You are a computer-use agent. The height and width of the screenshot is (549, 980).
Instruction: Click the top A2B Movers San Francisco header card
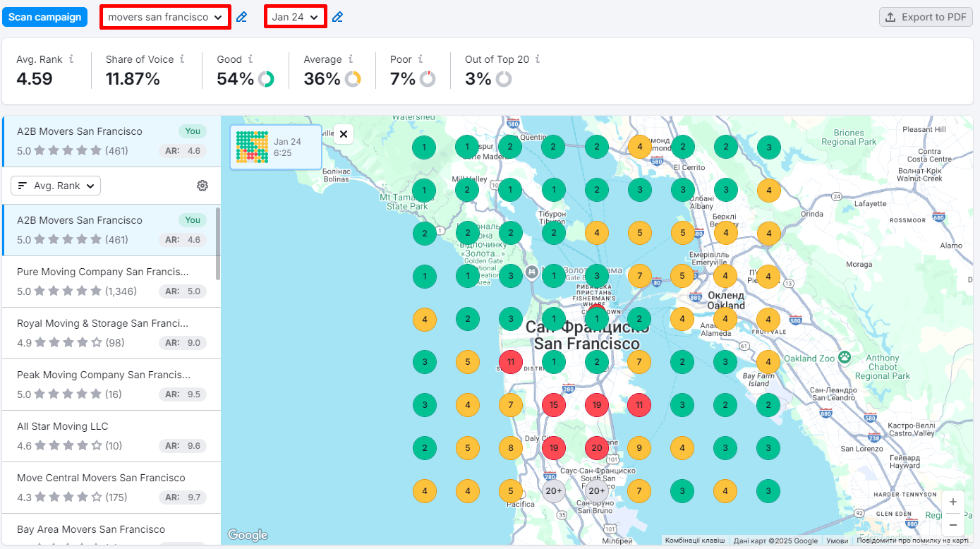coord(111,141)
